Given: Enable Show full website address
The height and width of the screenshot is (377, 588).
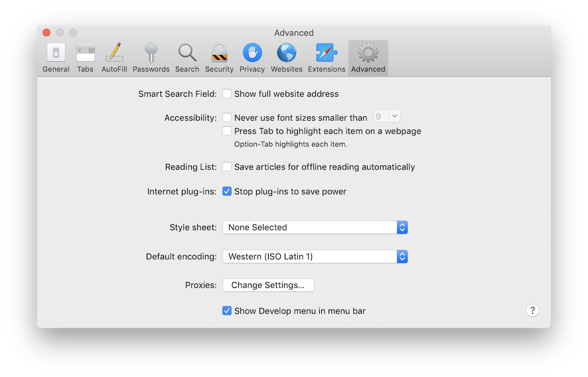Looking at the screenshot, I should [227, 94].
